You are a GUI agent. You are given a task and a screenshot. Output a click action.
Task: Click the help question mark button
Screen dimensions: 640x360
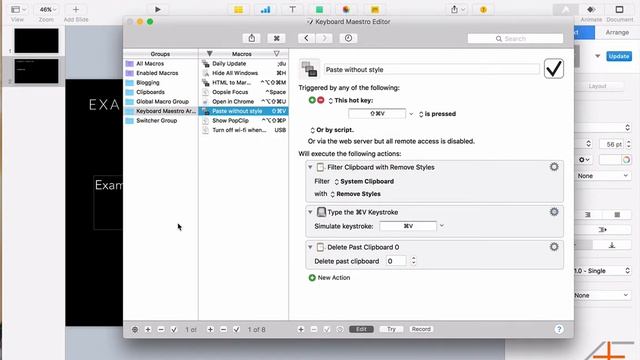click(559, 329)
